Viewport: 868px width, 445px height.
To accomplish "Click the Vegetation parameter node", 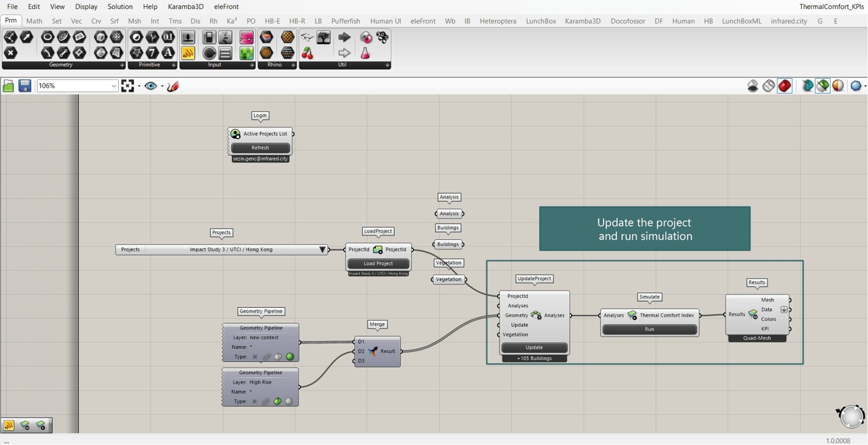I will click(x=449, y=279).
